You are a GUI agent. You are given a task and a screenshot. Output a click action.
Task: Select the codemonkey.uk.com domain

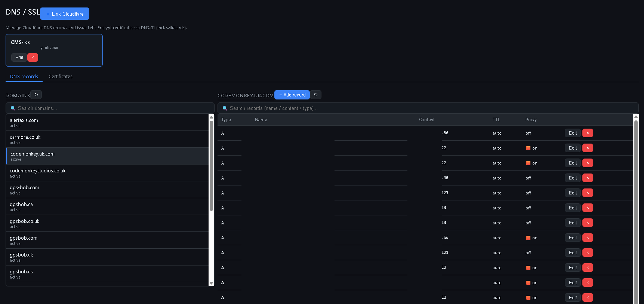pyautogui.click(x=107, y=156)
